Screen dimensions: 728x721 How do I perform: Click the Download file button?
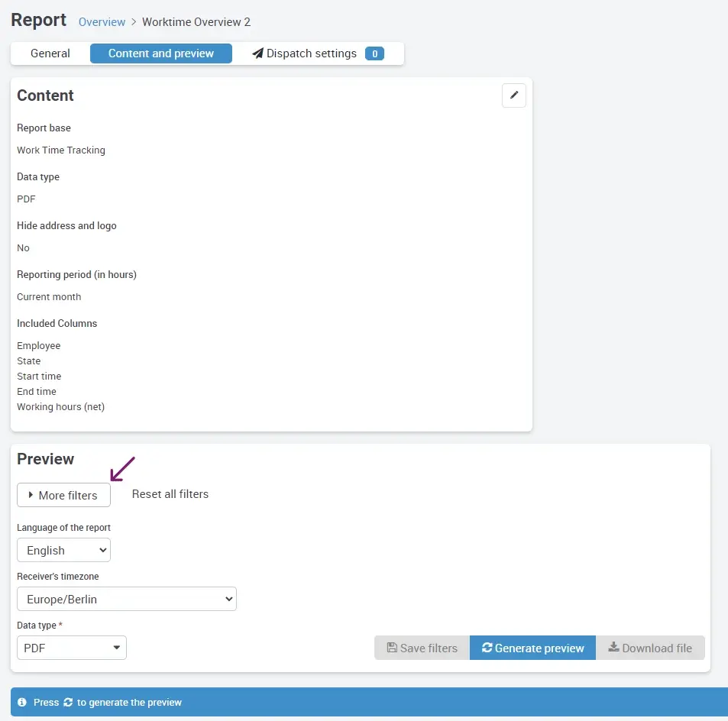point(651,647)
